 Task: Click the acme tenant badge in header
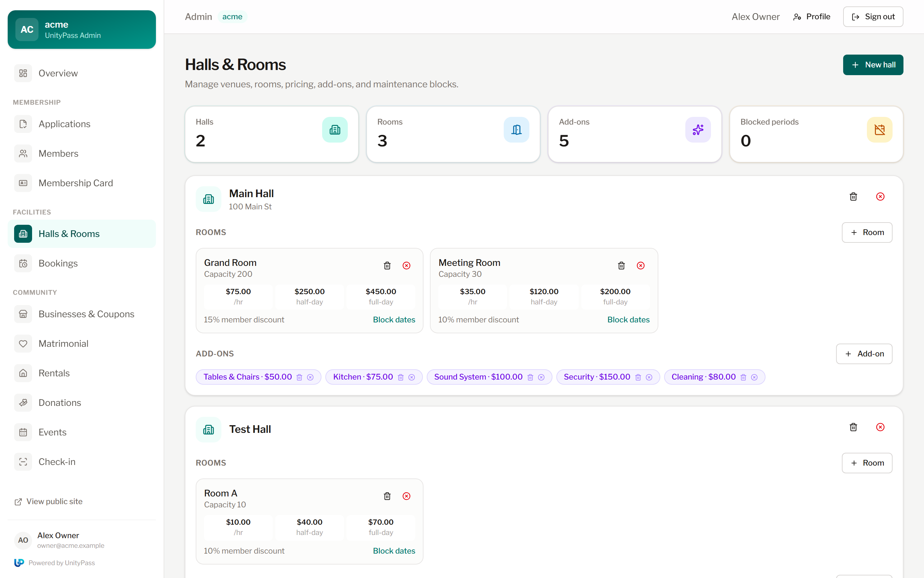click(232, 17)
